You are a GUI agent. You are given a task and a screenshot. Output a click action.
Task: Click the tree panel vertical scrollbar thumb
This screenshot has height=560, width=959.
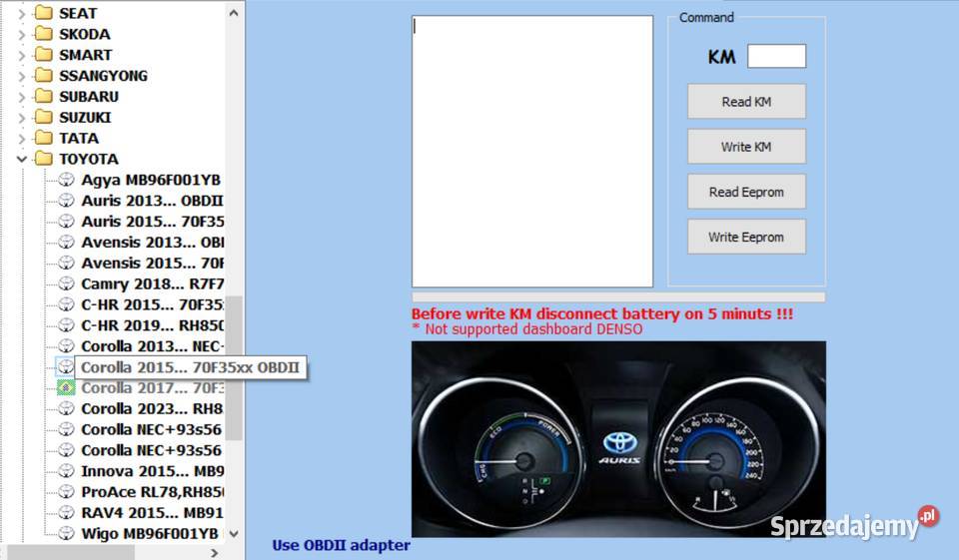pyautogui.click(x=234, y=367)
